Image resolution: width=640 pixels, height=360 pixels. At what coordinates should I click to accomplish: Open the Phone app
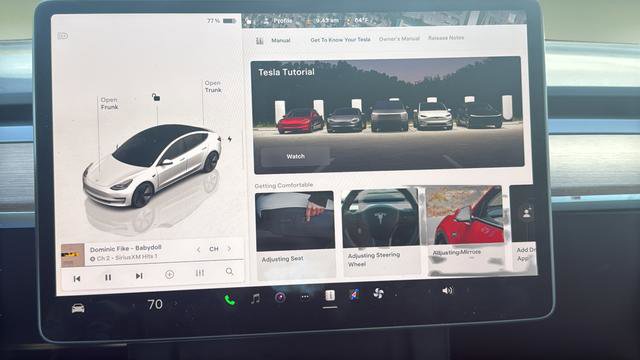click(230, 300)
